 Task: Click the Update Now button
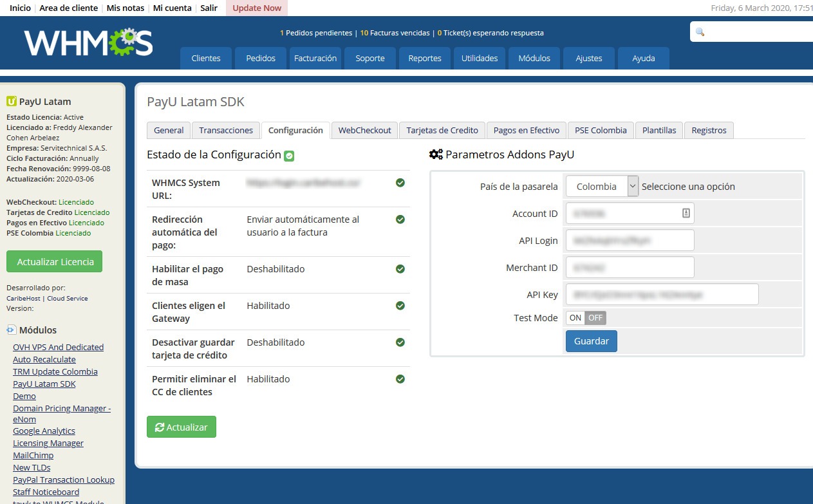[x=257, y=8]
